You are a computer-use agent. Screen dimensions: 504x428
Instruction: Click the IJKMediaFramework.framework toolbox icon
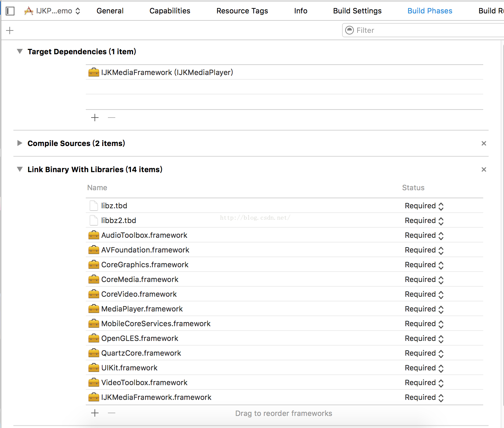[x=94, y=397]
